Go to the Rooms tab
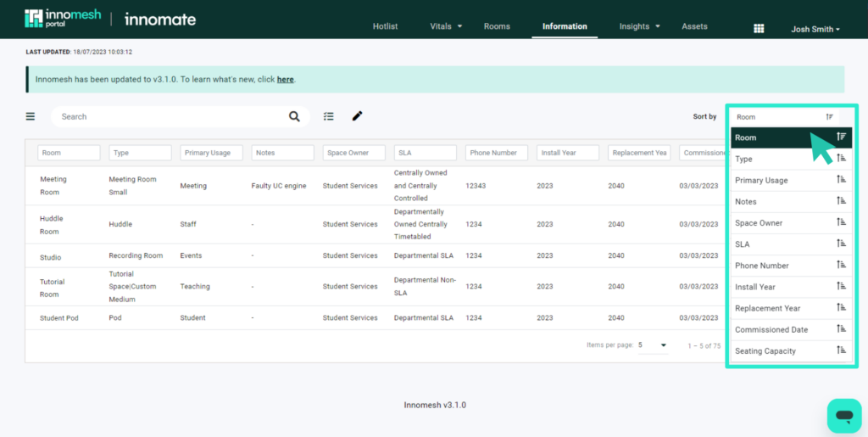The image size is (868, 437). coord(497,26)
